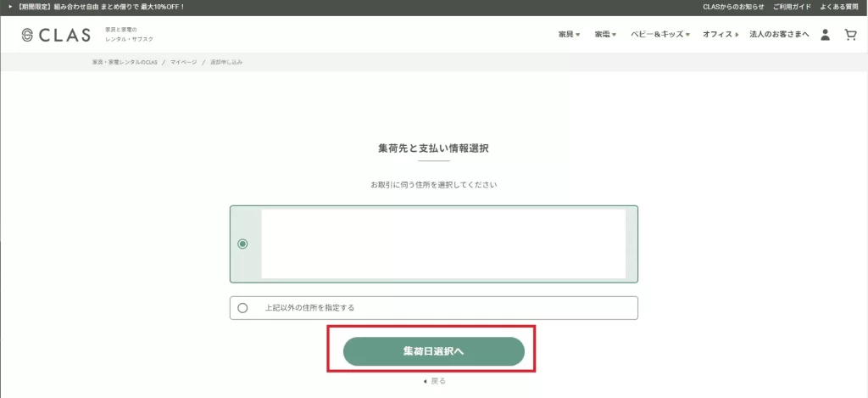Expand the ベビー&キッズ dropdown menu
868x398 pixels.
click(x=660, y=34)
